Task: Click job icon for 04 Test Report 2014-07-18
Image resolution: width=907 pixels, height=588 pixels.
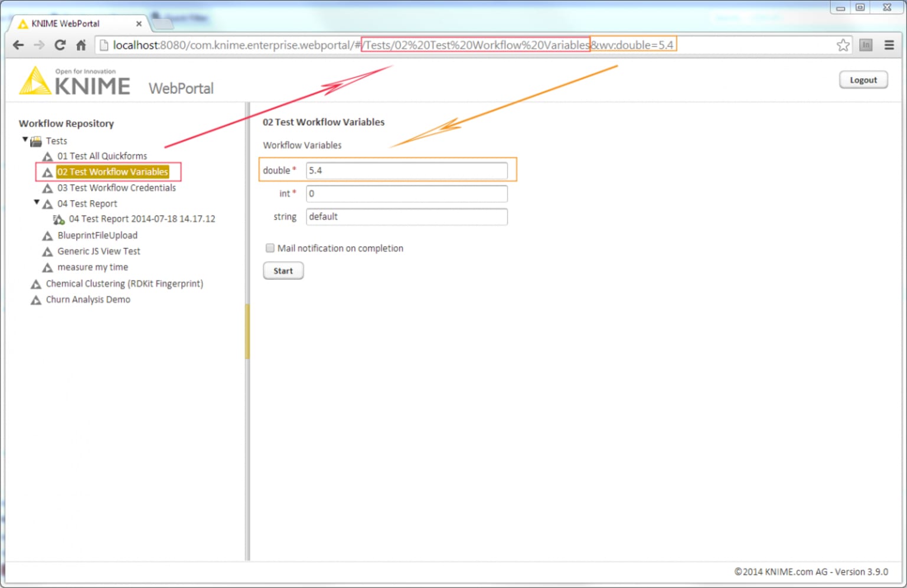Action: [x=59, y=220]
